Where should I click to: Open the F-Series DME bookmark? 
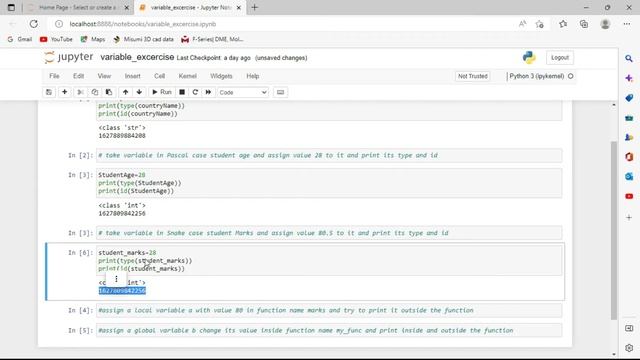tap(213, 39)
